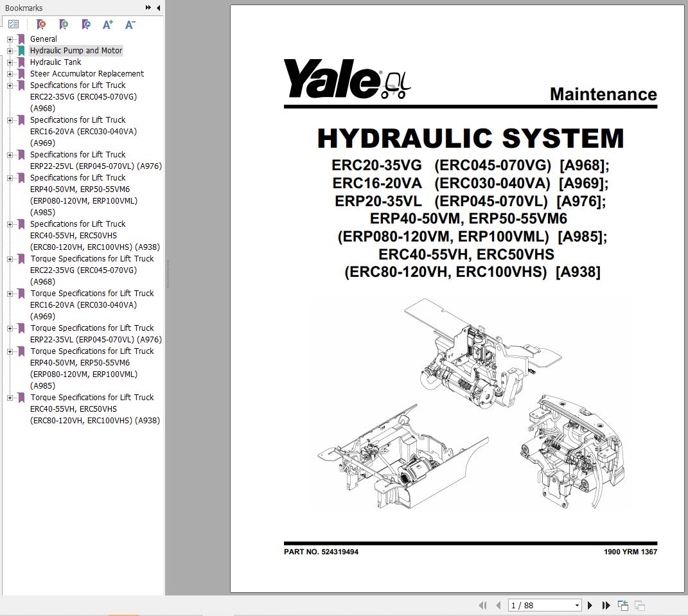688x616 pixels.
Task: Click the panel splitter grip handle
Action: coord(168,274)
